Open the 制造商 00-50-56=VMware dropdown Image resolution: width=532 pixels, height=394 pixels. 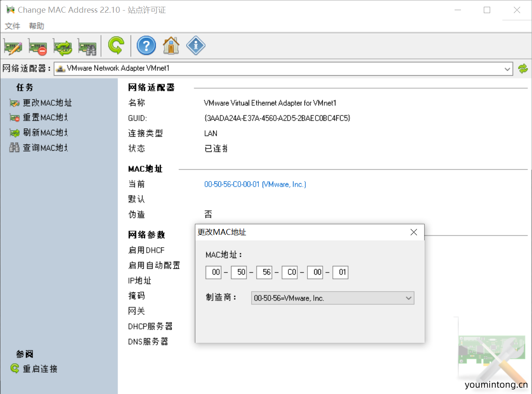click(333, 298)
